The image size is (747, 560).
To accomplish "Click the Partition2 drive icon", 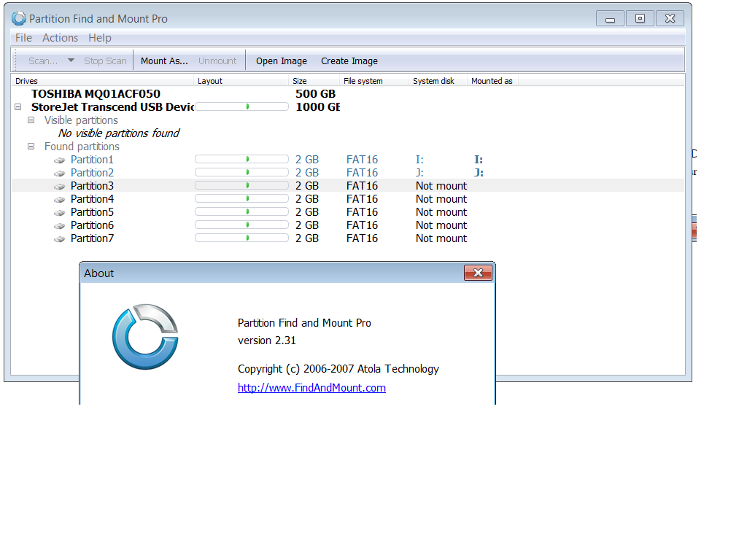I will click(x=60, y=174).
